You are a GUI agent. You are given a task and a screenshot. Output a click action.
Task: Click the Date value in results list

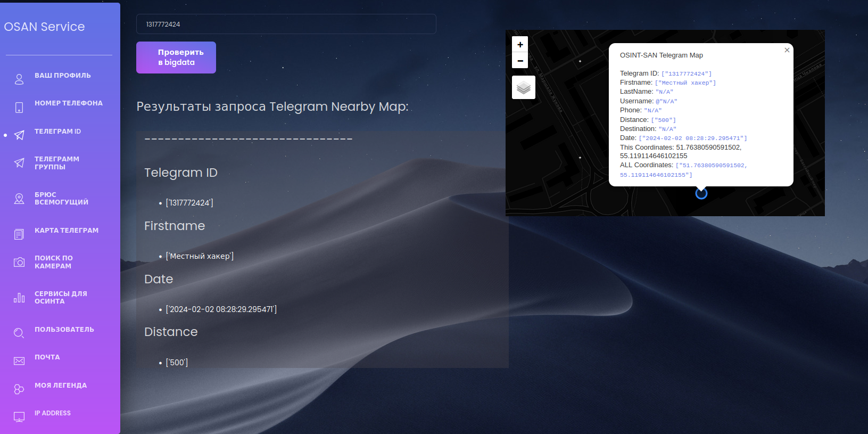pyautogui.click(x=221, y=309)
